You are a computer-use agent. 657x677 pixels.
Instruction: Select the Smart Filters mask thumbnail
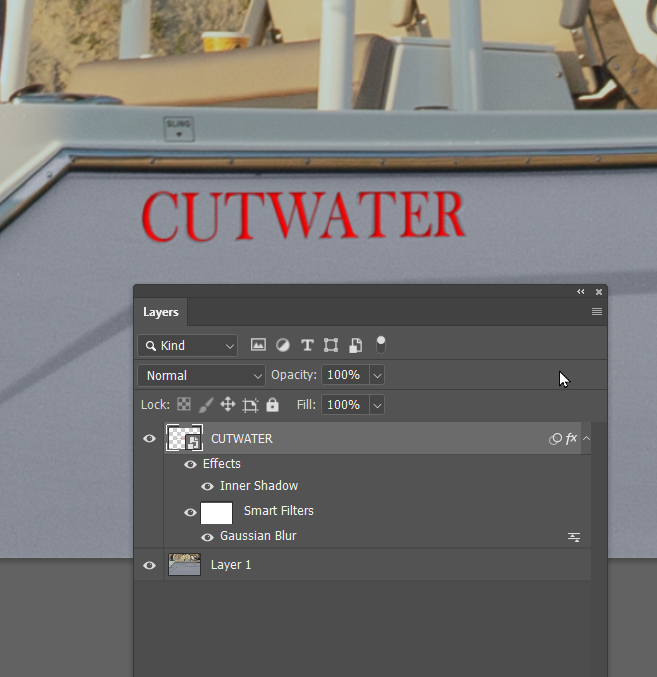217,512
